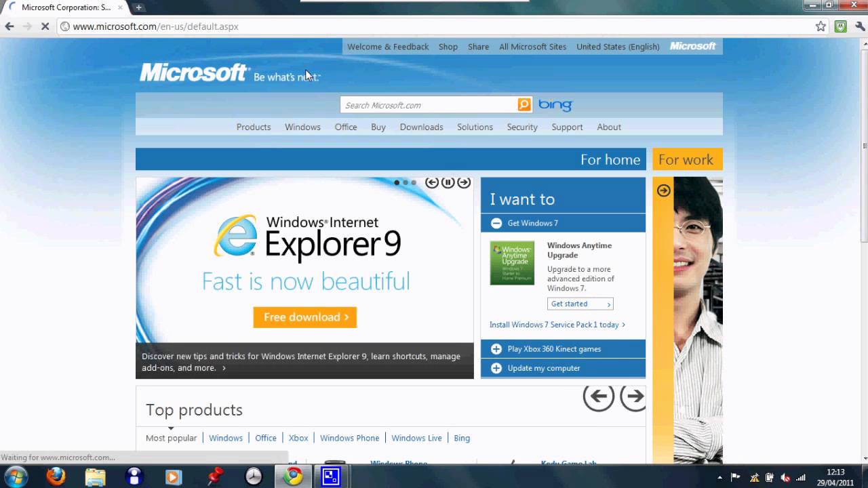
Task: Click the Free download button
Action: pos(305,317)
